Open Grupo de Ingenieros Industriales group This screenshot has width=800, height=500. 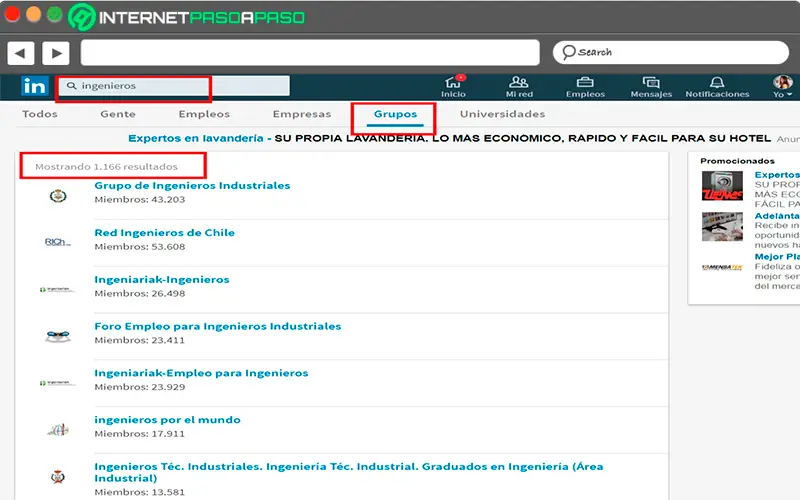[x=192, y=185]
